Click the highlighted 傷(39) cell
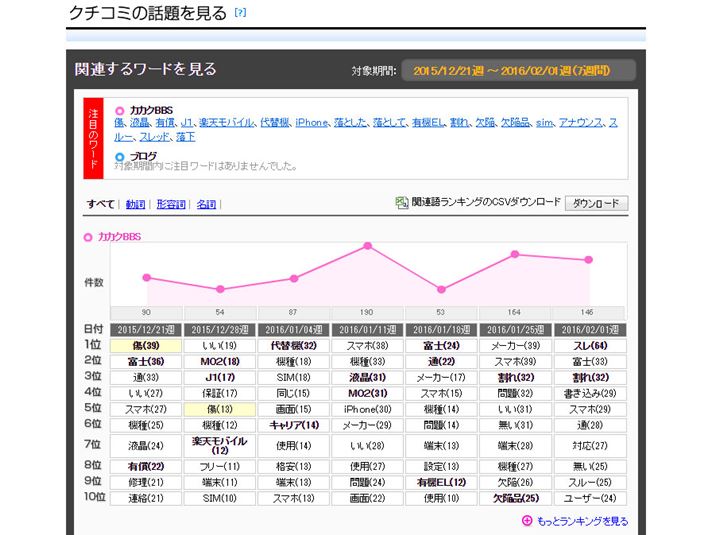715x535 pixels. click(146, 346)
